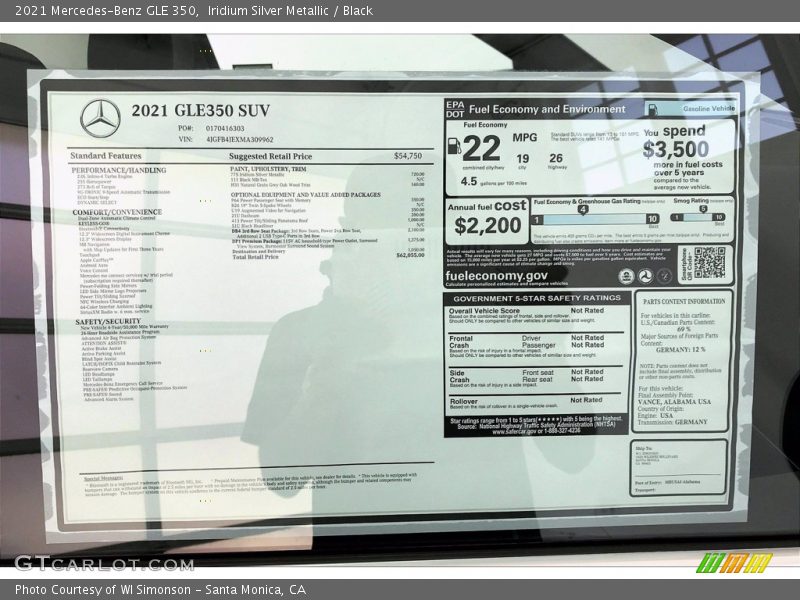Screen dimensions: 800x600
Task: Click the 2021 GLE350 SUV heading
Action: click(201, 111)
